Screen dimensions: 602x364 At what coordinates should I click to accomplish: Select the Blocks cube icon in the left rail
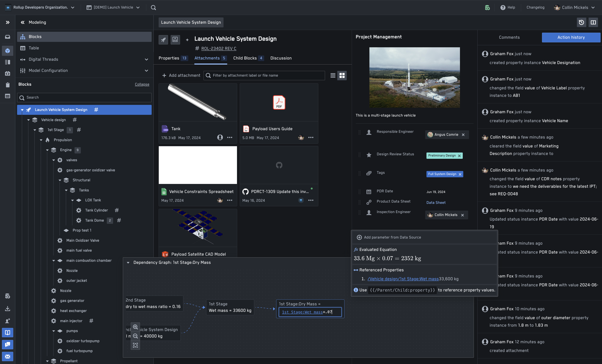(x=8, y=51)
